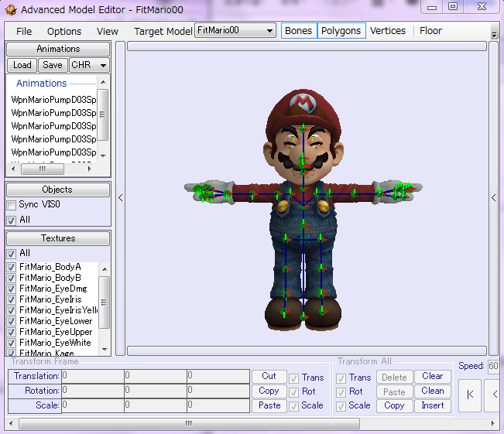The image size is (504, 434).
Task: Uncheck FitMario_EyeIris texture
Action: click(x=12, y=299)
